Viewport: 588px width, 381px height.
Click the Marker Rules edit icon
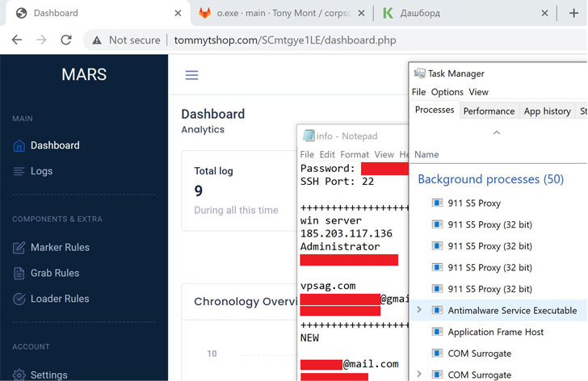point(19,248)
